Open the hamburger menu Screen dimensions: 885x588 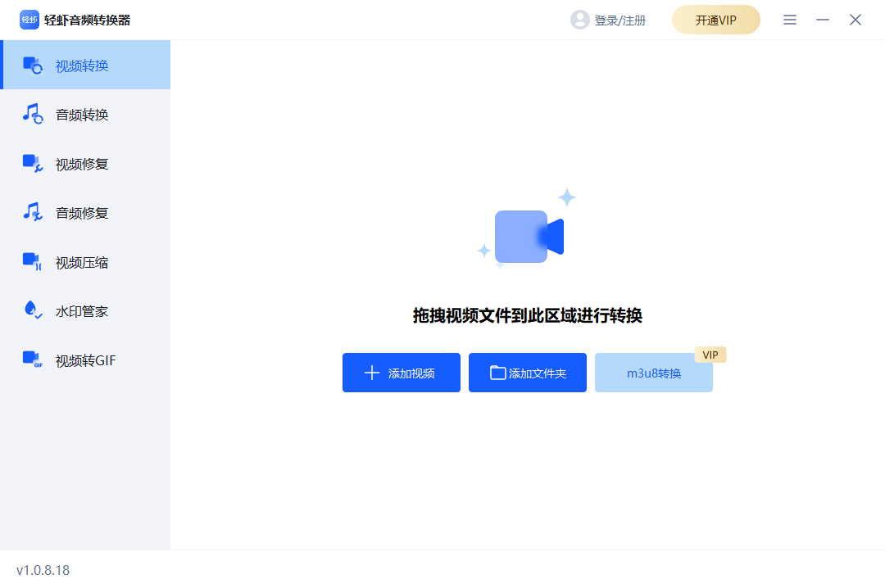click(790, 20)
